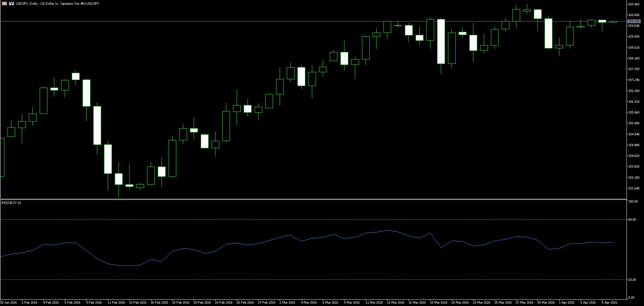Screen dimensions: 644x306
Task: Click the Depth of Market grid icon
Action: [x=4, y=3]
